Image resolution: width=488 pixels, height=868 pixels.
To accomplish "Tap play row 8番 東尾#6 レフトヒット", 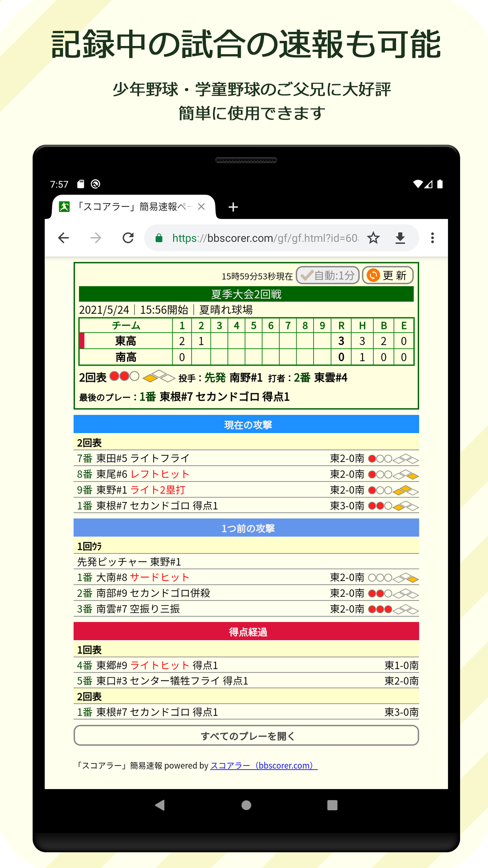I will (246, 474).
